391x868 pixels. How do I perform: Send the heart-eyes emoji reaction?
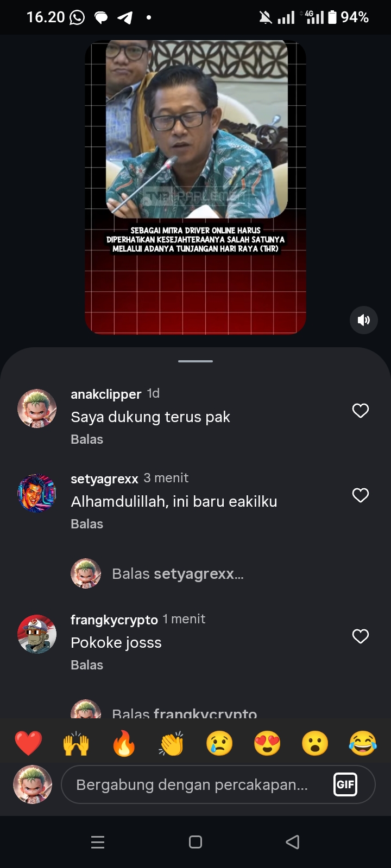(267, 743)
